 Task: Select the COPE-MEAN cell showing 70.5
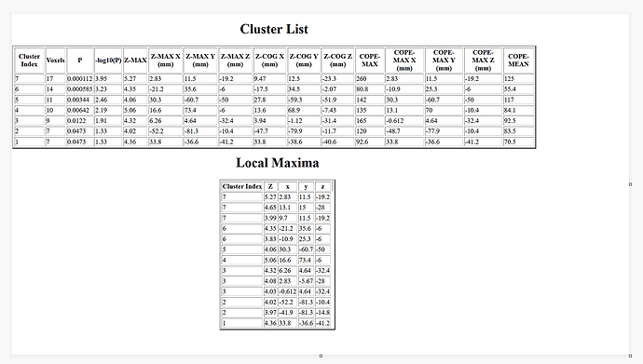[x=518, y=142]
